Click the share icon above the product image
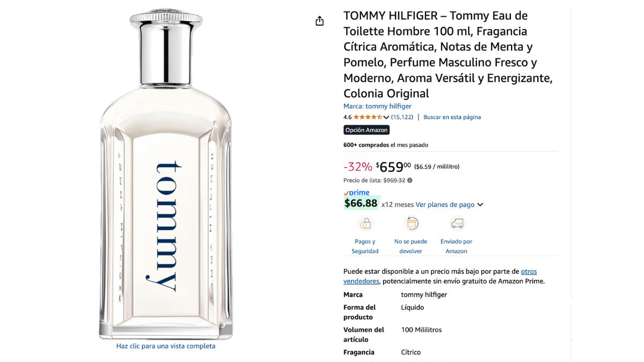 pyautogui.click(x=320, y=21)
